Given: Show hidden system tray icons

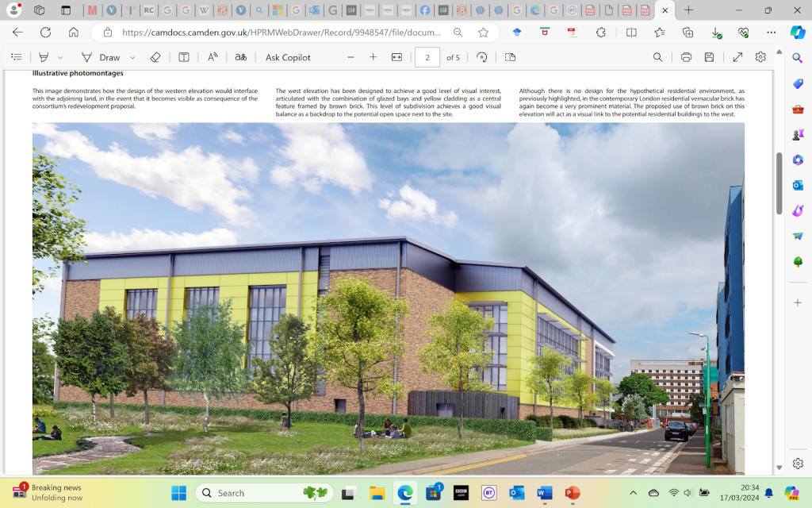Looking at the screenshot, I should [x=633, y=493].
